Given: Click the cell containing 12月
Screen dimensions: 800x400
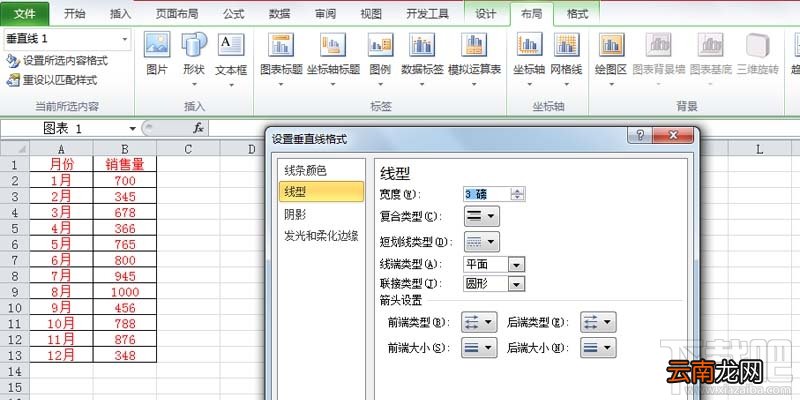Looking at the screenshot, I should click(x=62, y=356).
